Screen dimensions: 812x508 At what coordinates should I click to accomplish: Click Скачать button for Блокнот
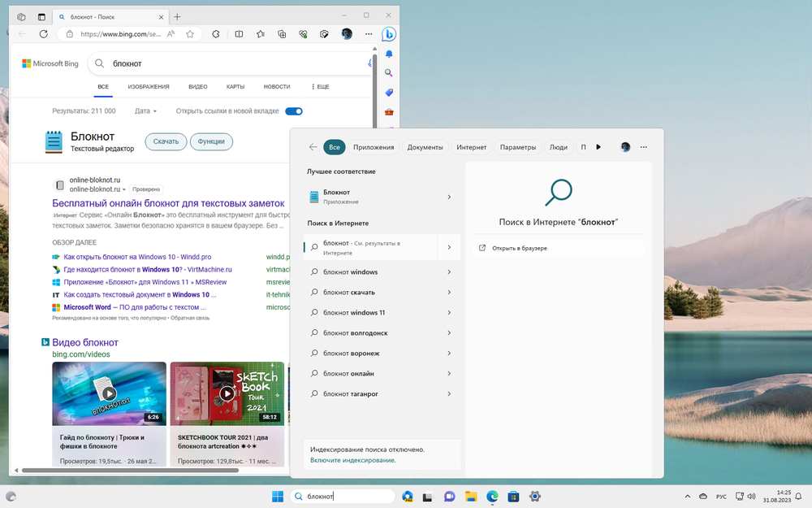pyautogui.click(x=166, y=141)
